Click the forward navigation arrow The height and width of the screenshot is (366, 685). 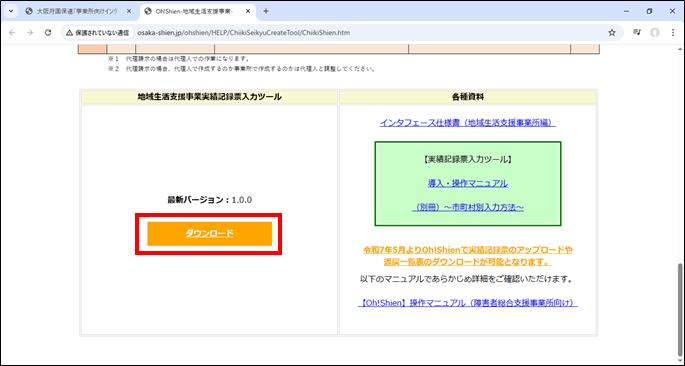pyautogui.click(x=30, y=33)
